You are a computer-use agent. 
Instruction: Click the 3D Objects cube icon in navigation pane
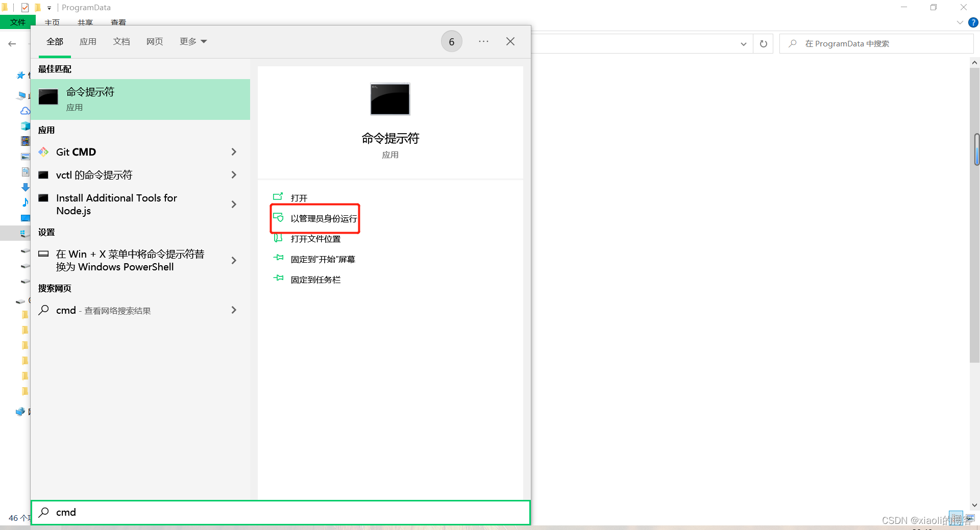coord(25,125)
